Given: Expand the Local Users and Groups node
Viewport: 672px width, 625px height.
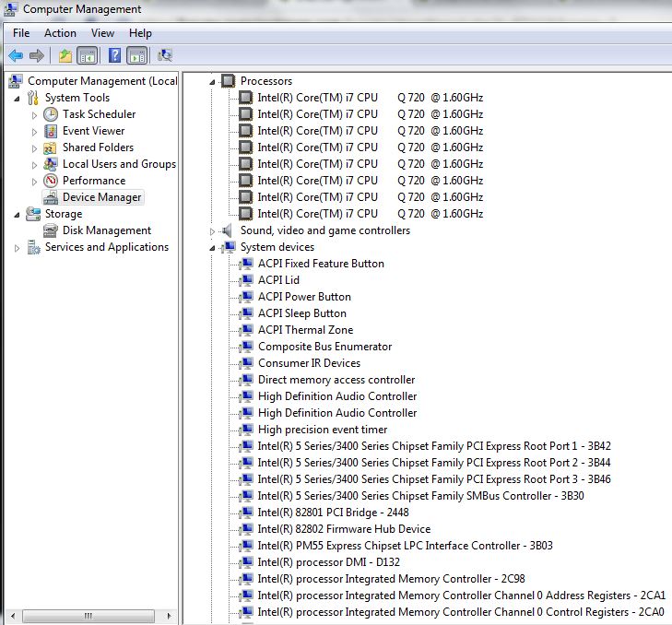Looking at the screenshot, I should click(x=35, y=165).
